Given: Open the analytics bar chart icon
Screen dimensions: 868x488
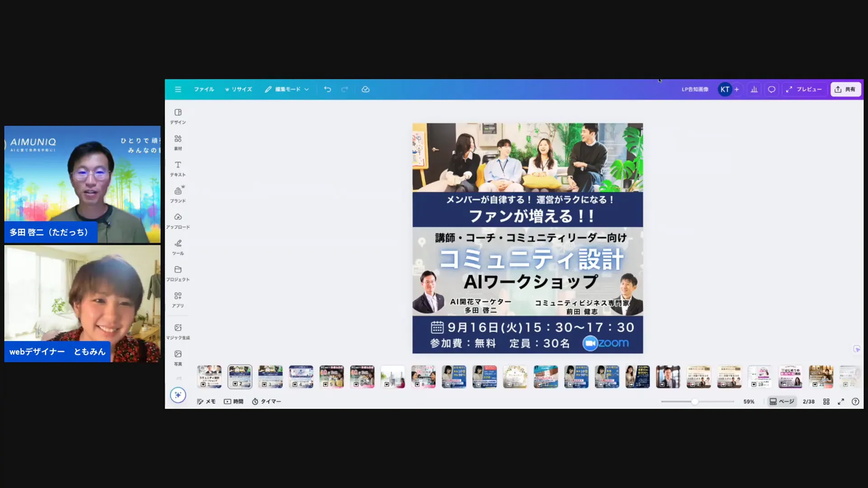Looking at the screenshot, I should (x=754, y=89).
